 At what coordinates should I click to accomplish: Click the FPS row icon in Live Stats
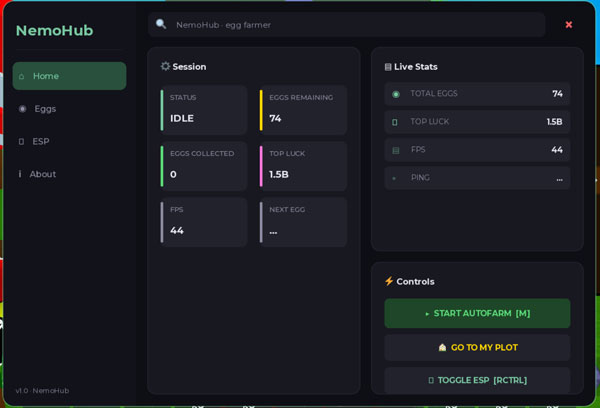[396, 150]
